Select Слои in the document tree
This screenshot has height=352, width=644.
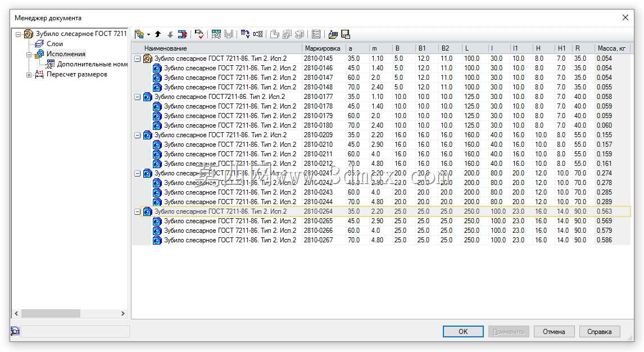[x=55, y=43]
